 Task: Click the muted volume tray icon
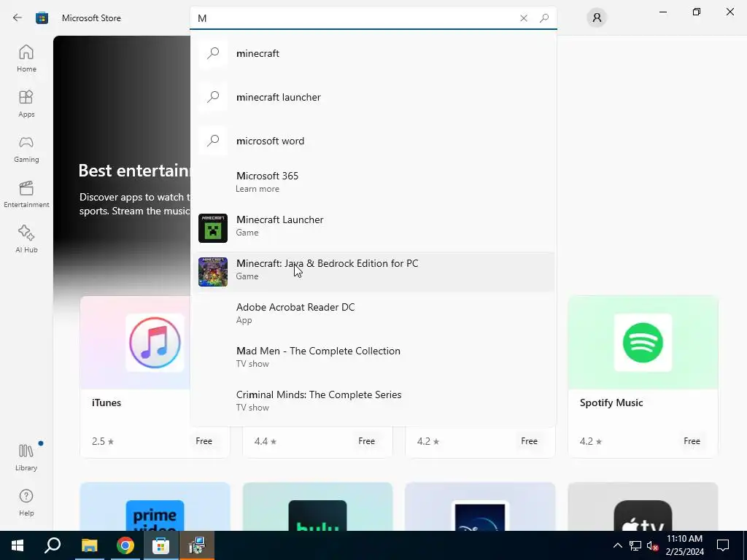[x=652, y=545]
